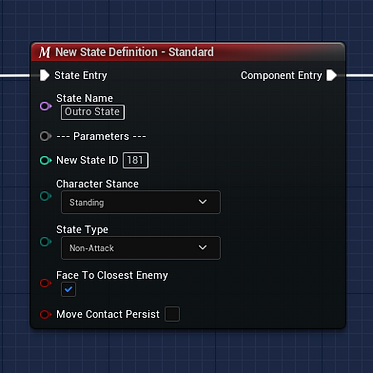This screenshot has height=373, width=373.
Task: Click the Component Entry output pin
Action: pos(331,75)
